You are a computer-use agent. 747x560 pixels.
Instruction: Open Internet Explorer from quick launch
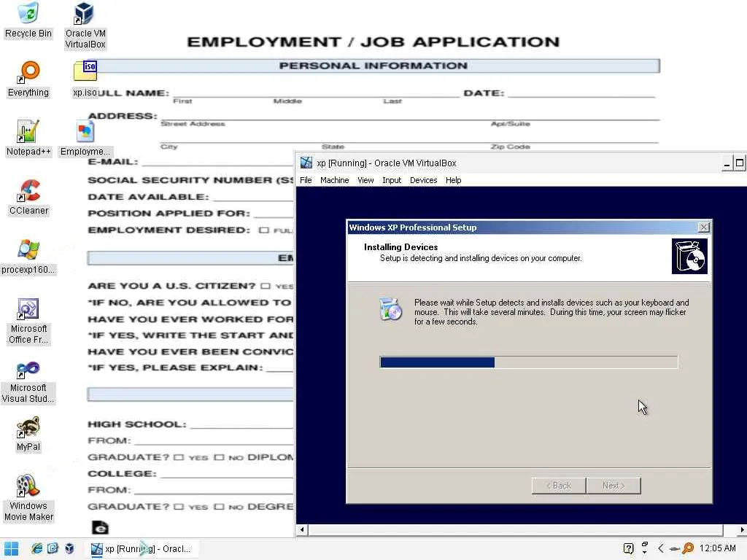[x=36, y=548]
